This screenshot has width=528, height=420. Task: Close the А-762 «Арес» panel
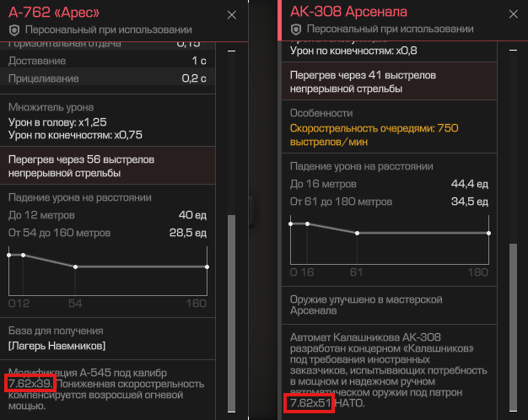(232, 15)
